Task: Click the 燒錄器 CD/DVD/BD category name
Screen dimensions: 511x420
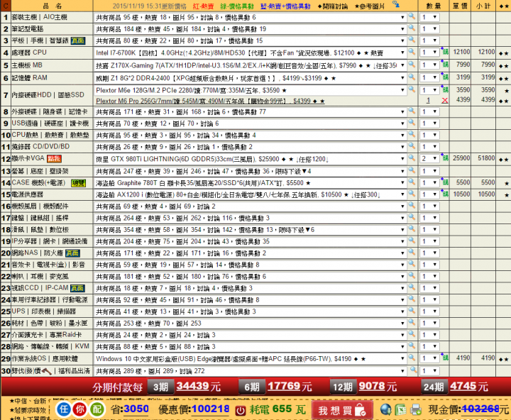Action: [x=40, y=147]
